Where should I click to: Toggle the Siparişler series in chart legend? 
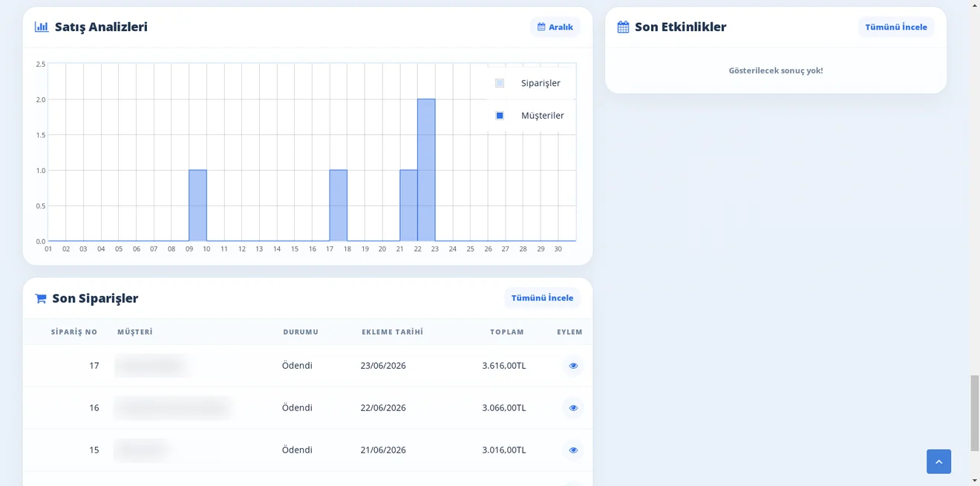[x=540, y=83]
